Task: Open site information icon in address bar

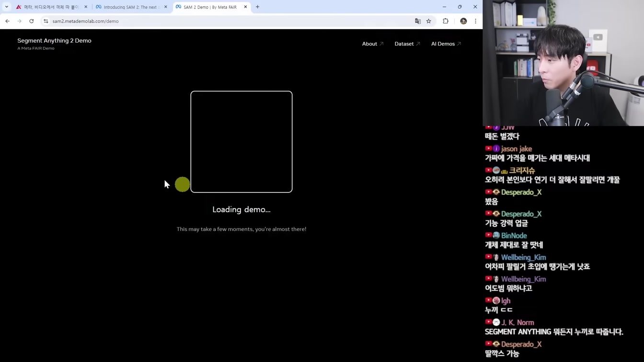Action: (x=46, y=21)
